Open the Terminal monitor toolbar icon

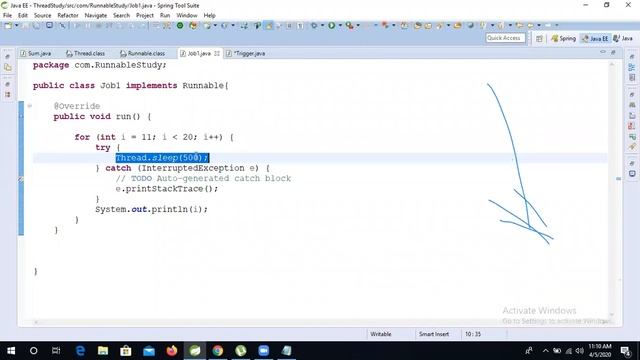coord(49,25)
